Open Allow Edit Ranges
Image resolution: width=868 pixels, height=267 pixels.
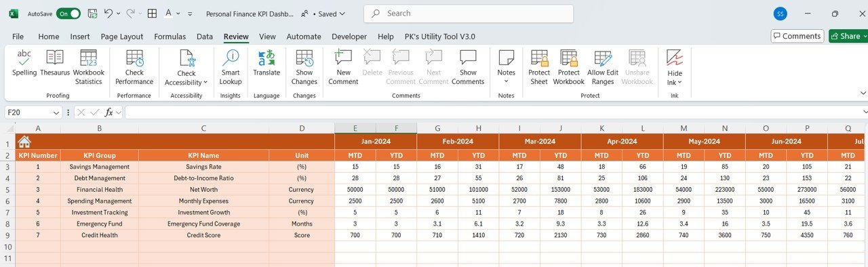tap(602, 67)
